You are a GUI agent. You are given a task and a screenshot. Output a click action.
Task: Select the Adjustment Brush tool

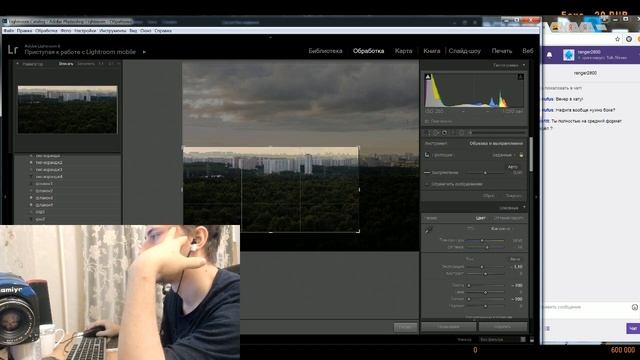tap(470, 133)
